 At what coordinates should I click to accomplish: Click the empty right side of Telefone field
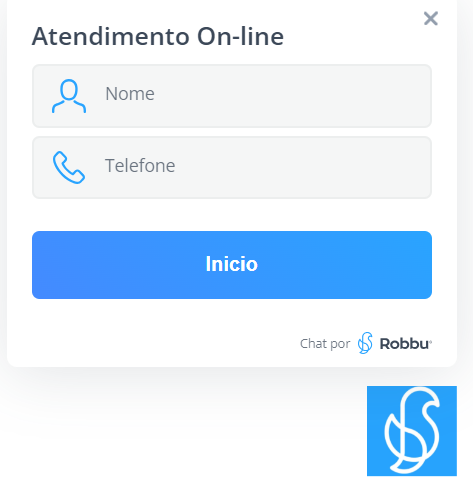pyautogui.click(x=333, y=167)
